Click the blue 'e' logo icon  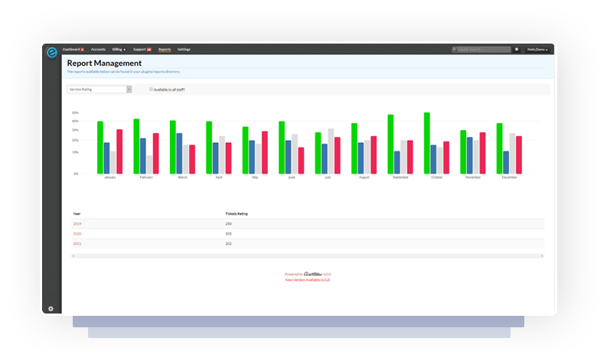click(51, 52)
